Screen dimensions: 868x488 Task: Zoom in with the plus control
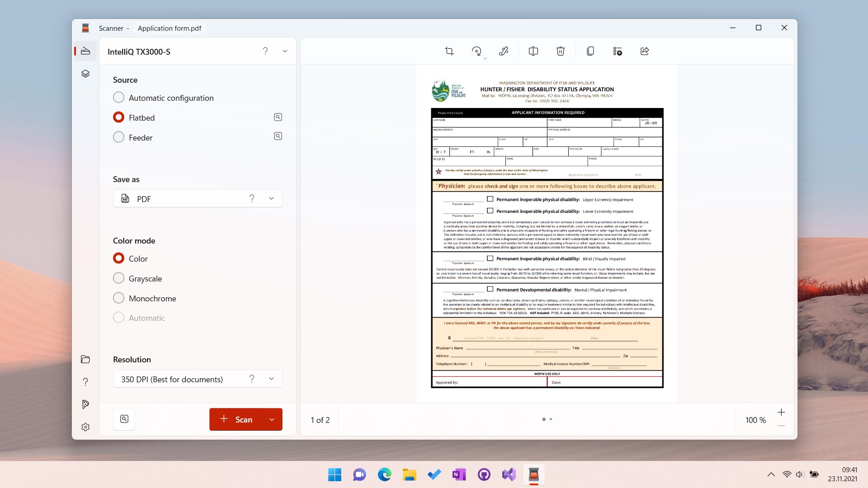coord(782,412)
